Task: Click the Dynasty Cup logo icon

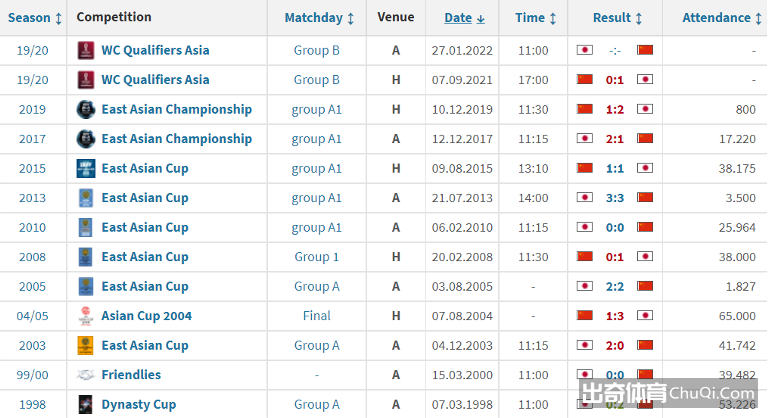Action: point(86,404)
